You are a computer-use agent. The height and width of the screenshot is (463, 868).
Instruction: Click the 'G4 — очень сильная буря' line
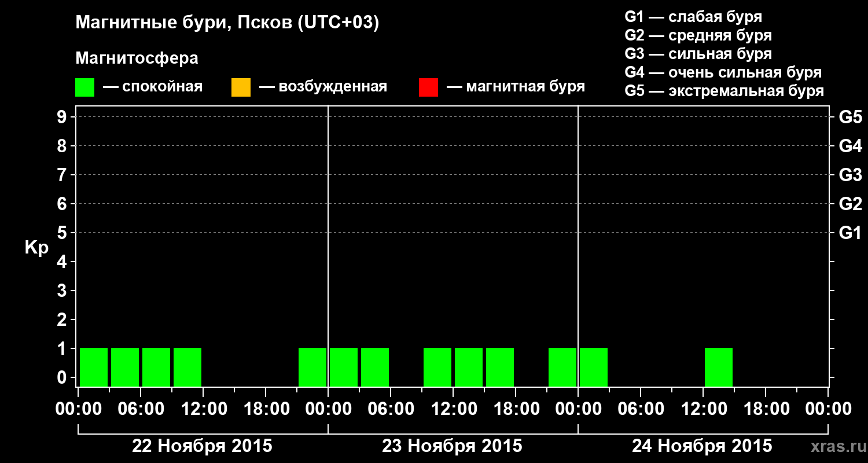(x=723, y=72)
